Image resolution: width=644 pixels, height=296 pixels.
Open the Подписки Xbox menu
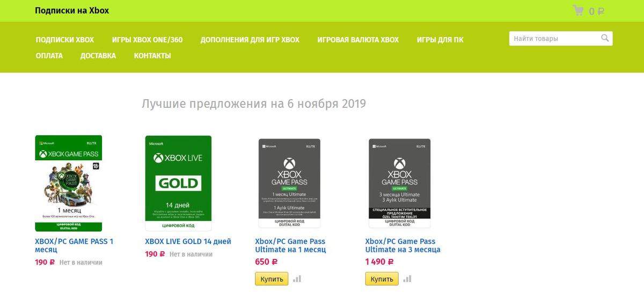(x=65, y=40)
